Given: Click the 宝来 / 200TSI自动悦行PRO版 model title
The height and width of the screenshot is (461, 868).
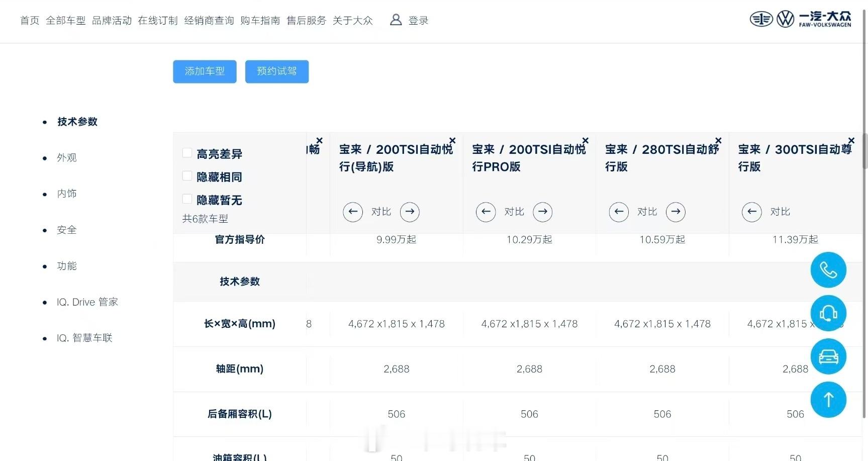Looking at the screenshot, I should pos(529,158).
